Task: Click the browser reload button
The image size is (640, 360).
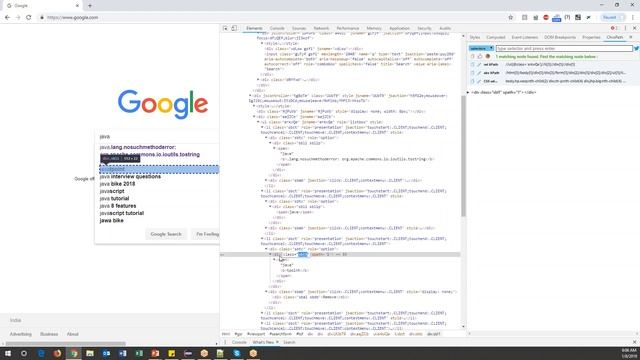Action: point(29,17)
